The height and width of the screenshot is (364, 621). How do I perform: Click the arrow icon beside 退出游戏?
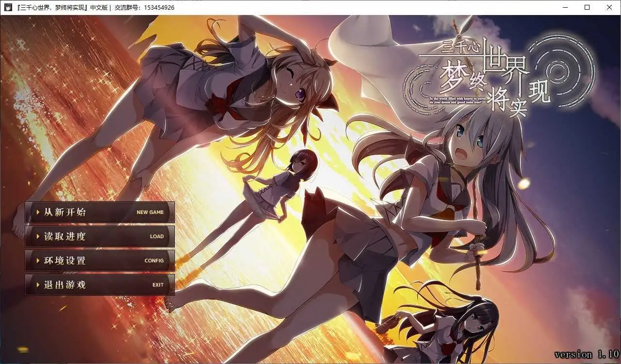39,285
